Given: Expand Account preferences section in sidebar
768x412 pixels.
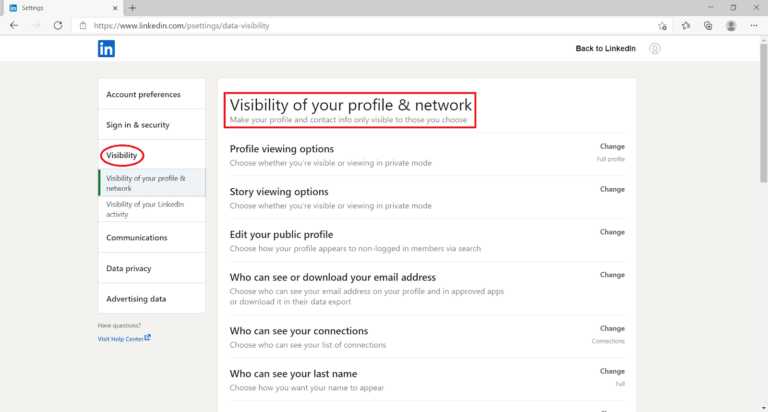Looking at the screenshot, I should [152, 94].
